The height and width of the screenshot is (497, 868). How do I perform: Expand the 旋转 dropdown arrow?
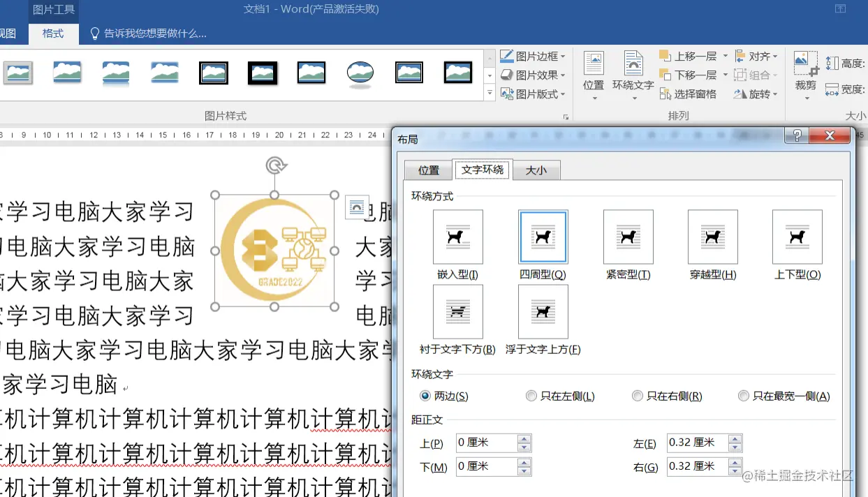775,94
